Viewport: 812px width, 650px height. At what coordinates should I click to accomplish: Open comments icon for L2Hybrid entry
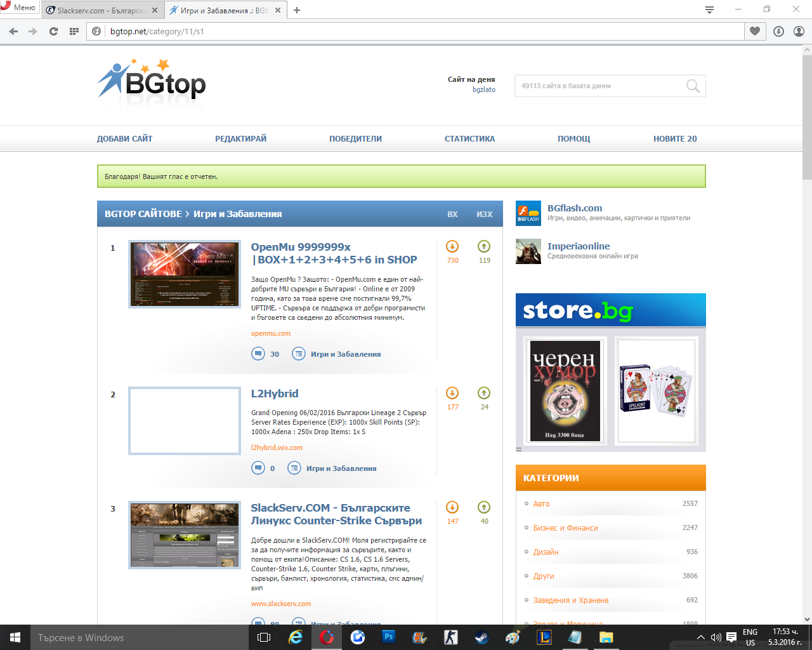pos(258,468)
